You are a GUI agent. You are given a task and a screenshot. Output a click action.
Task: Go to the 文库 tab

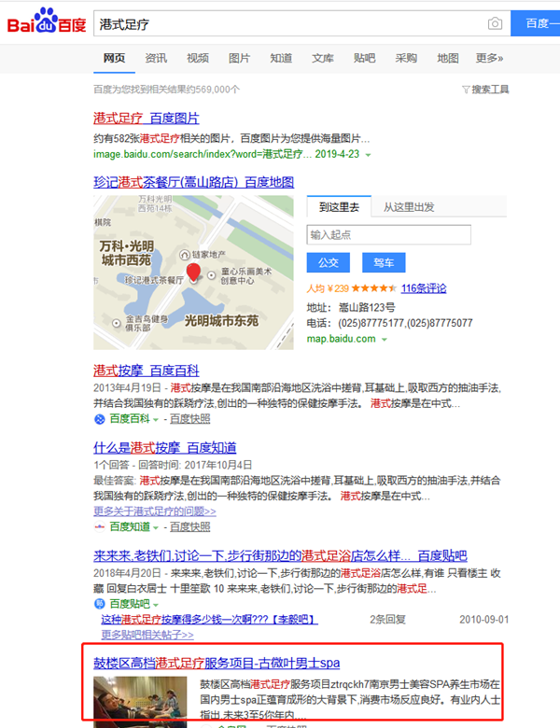tap(323, 58)
